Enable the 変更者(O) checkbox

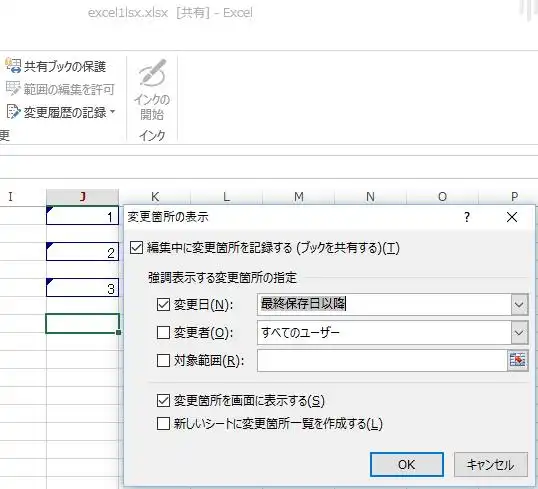[163, 333]
